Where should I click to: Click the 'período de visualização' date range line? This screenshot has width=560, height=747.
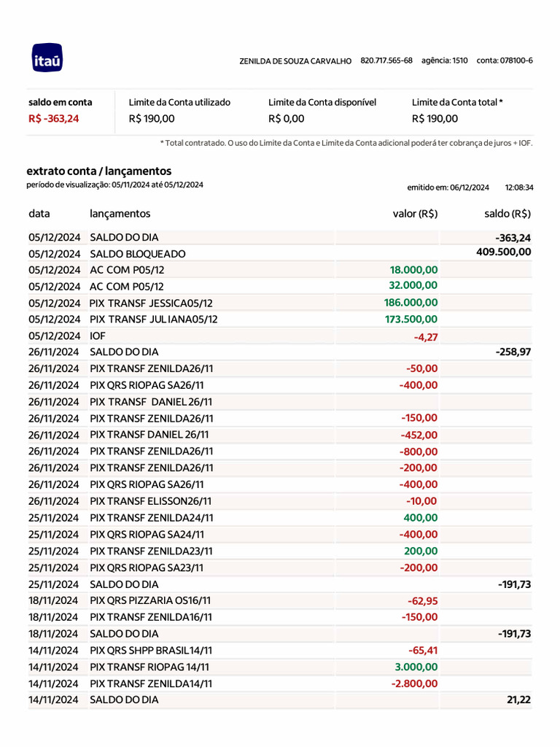[x=114, y=185]
